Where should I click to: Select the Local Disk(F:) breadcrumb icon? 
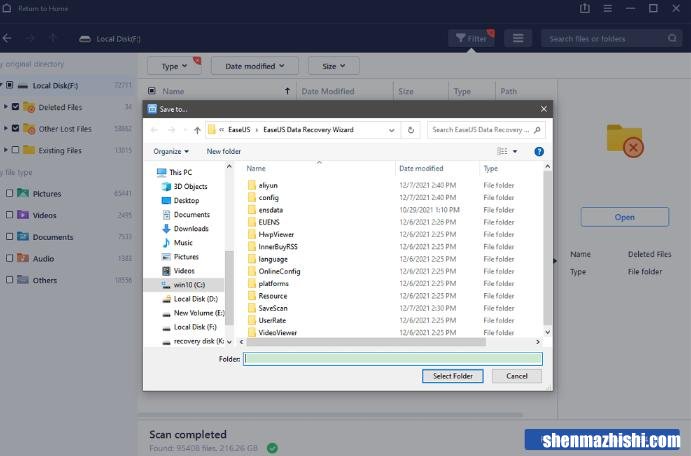[x=85, y=39]
